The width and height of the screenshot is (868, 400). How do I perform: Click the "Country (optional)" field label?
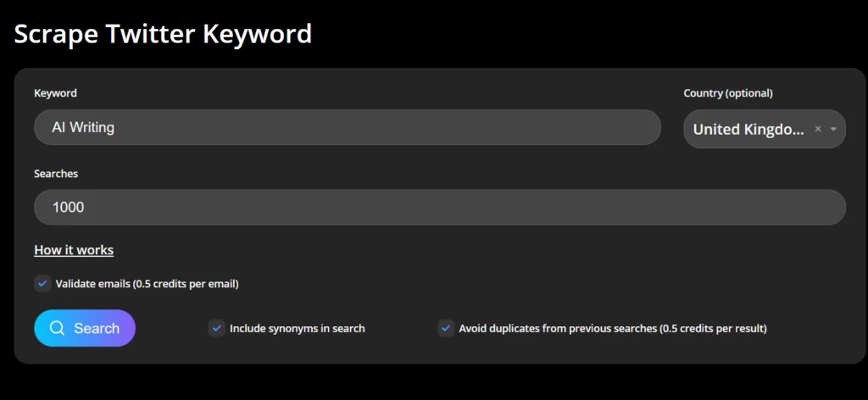(x=728, y=93)
